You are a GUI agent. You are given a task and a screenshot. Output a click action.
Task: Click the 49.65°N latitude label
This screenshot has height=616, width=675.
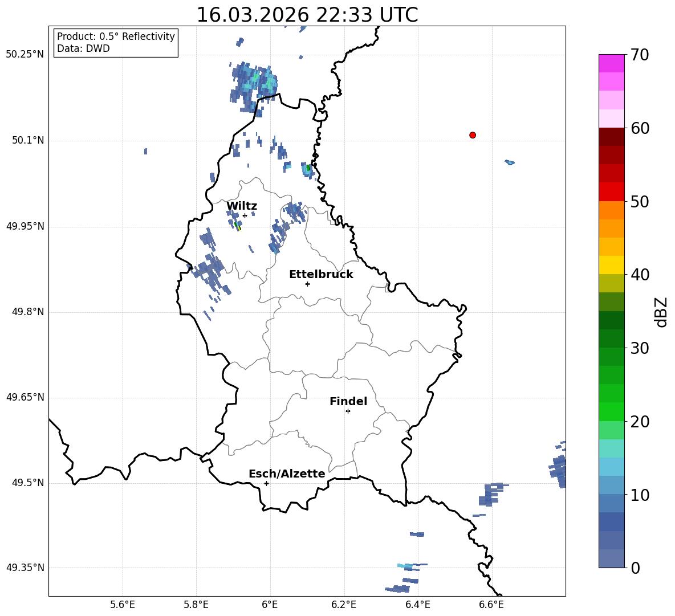25,397
